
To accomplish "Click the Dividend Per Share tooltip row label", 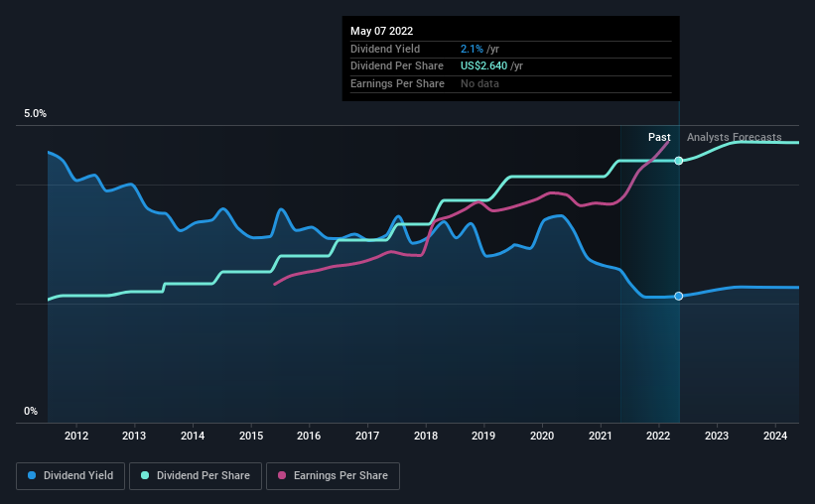I will 397,66.
